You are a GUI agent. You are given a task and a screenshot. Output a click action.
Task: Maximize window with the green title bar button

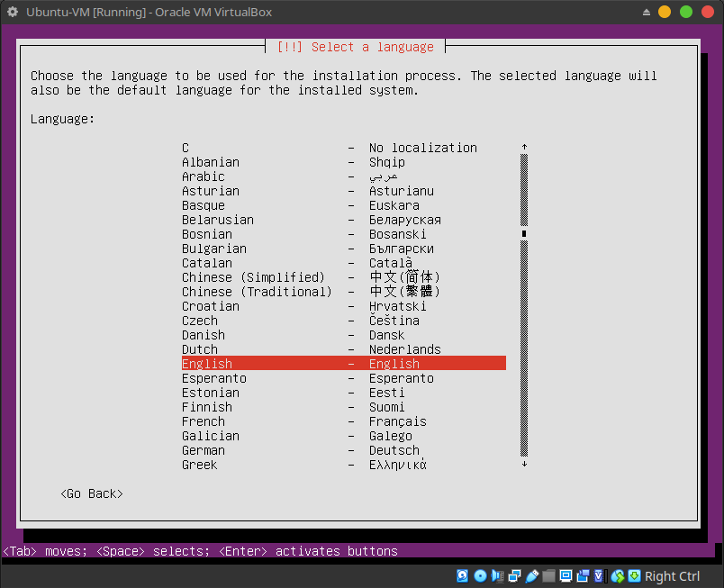[x=686, y=12]
